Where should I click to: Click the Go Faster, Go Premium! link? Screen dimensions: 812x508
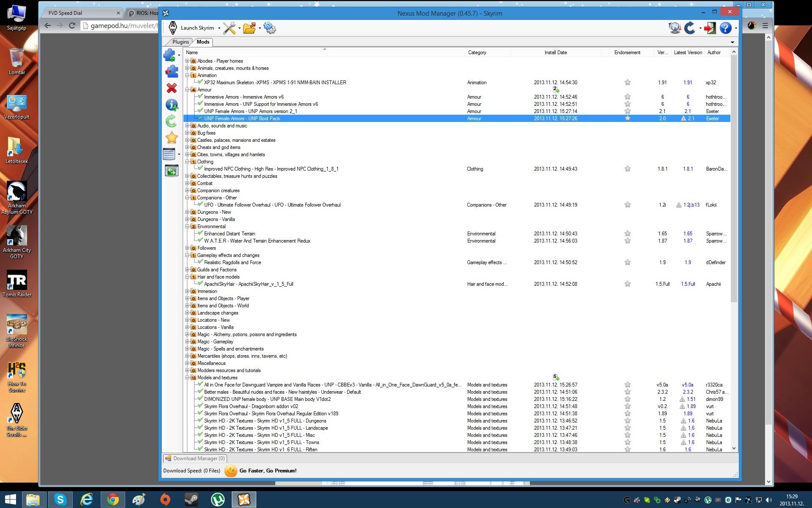[x=268, y=471]
